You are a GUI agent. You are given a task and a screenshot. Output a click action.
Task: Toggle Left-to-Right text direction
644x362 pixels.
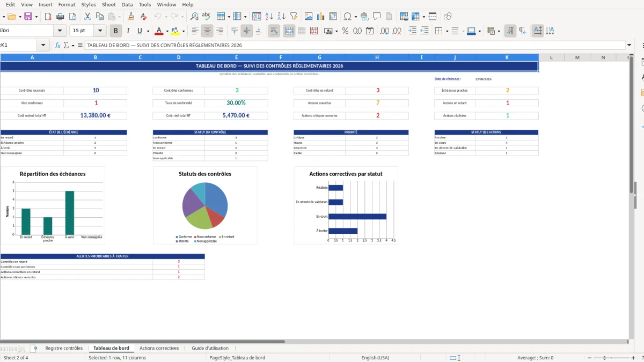pyautogui.click(x=510, y=31)
